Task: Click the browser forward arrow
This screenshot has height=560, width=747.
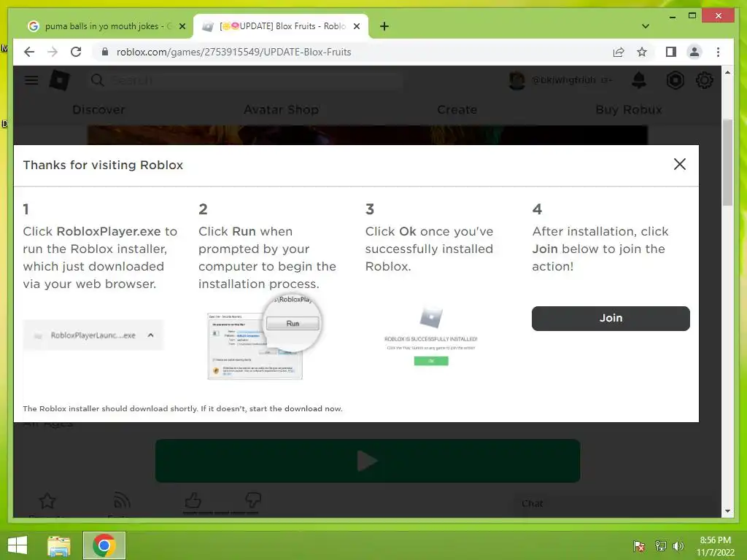Action: click(x=53, y=52)
